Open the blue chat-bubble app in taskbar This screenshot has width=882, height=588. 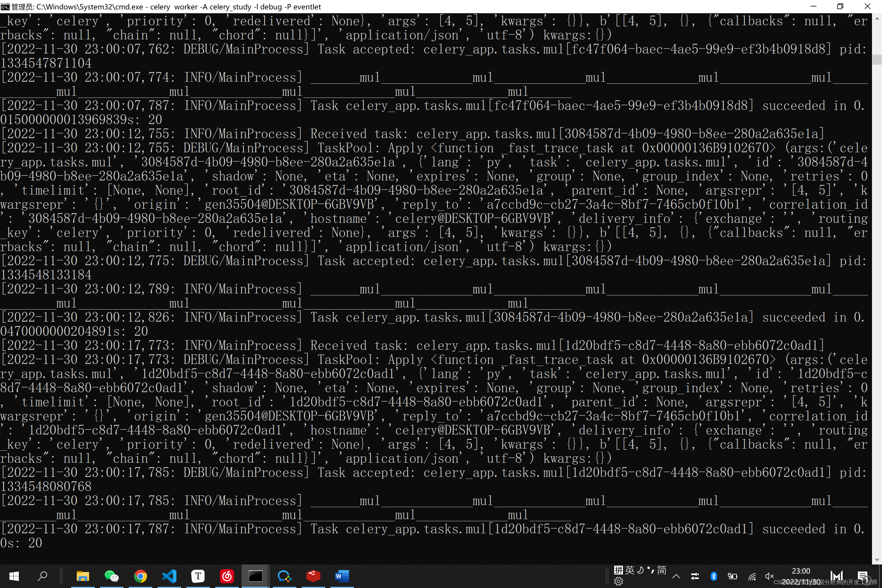tap(284, 576)
